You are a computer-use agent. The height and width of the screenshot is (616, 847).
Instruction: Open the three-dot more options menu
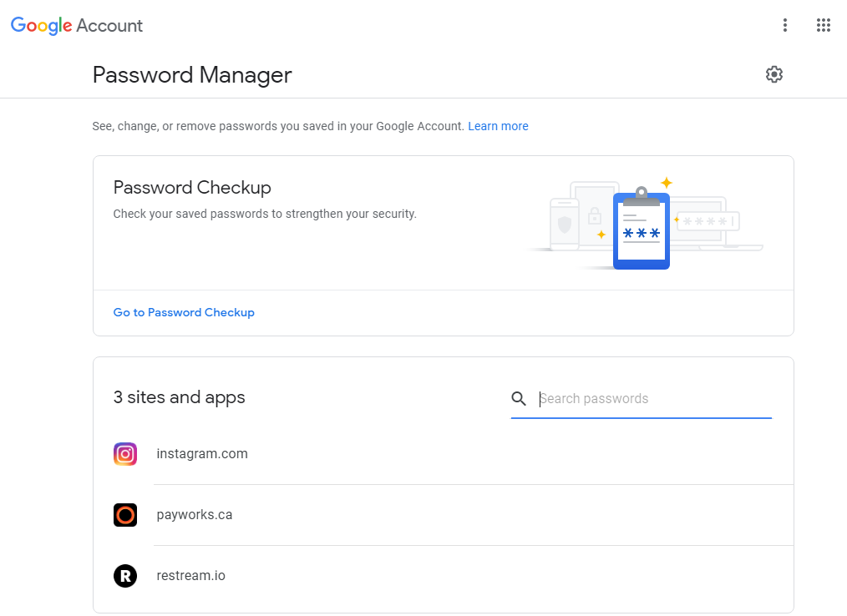[x=785, y=25]
